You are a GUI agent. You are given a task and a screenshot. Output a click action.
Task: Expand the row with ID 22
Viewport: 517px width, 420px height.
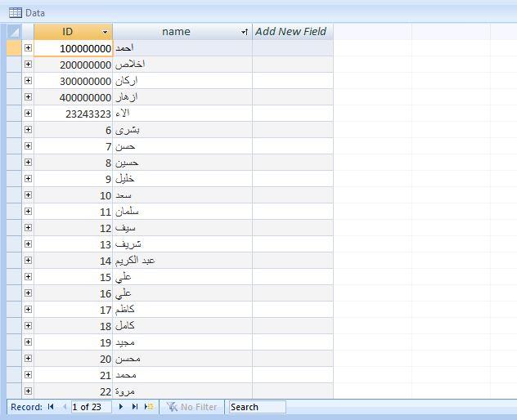click(28, 391)
